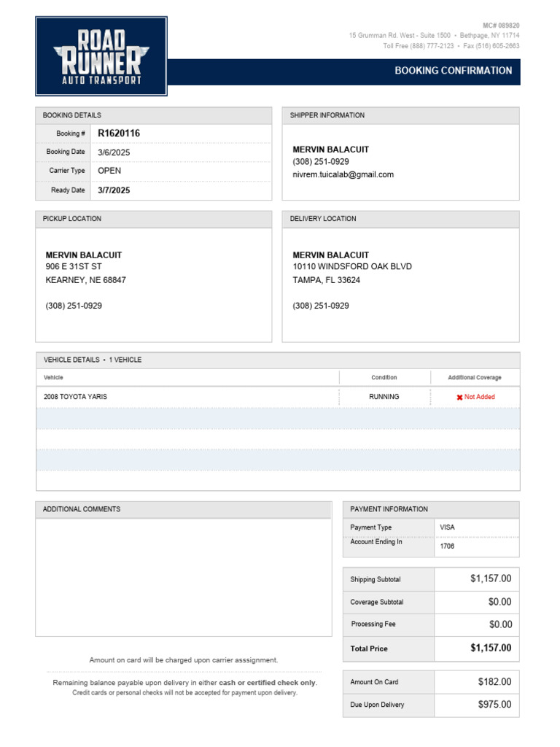Click the Due Upon Delivery amount $975.00

click(494, 705)
